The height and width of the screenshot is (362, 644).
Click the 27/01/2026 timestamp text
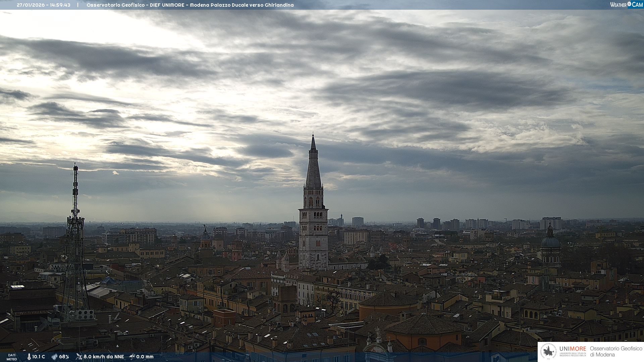[x=44, y=5]
